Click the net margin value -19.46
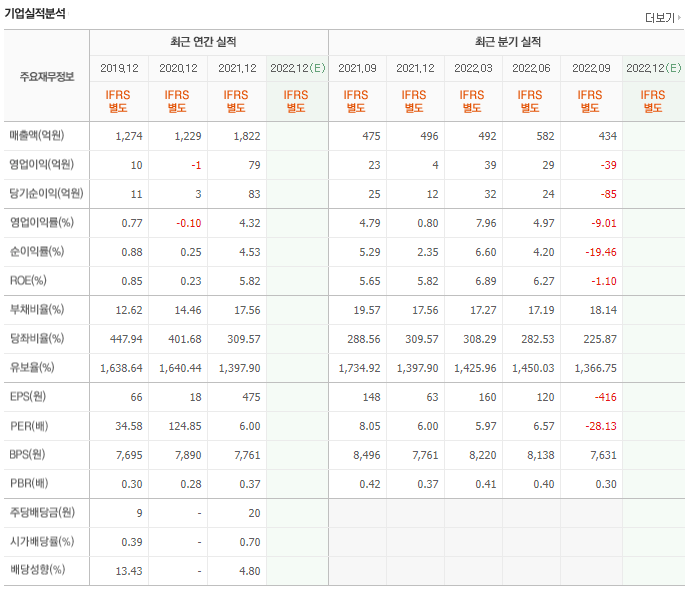The width and height of the screenshot is (692, 589). coord(601,252)
